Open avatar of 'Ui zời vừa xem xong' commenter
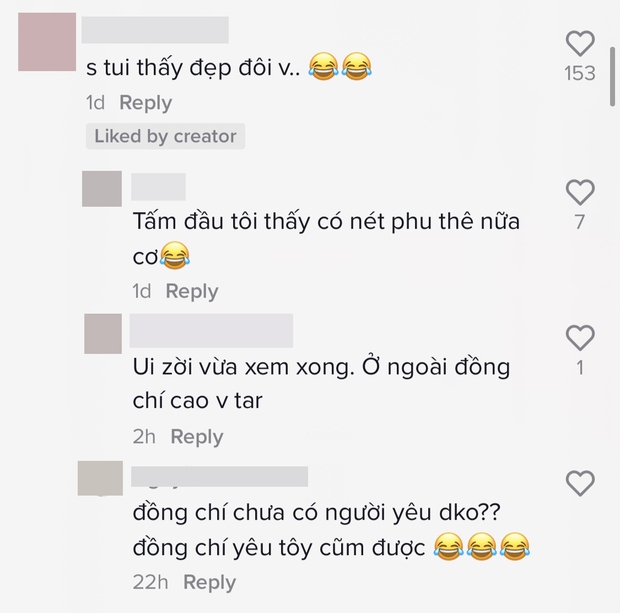 (103, 333)
